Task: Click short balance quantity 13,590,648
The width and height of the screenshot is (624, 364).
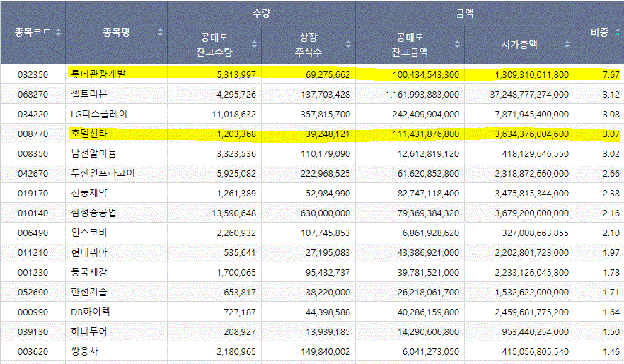Action: pyautogui.click(x=234, y=213)
